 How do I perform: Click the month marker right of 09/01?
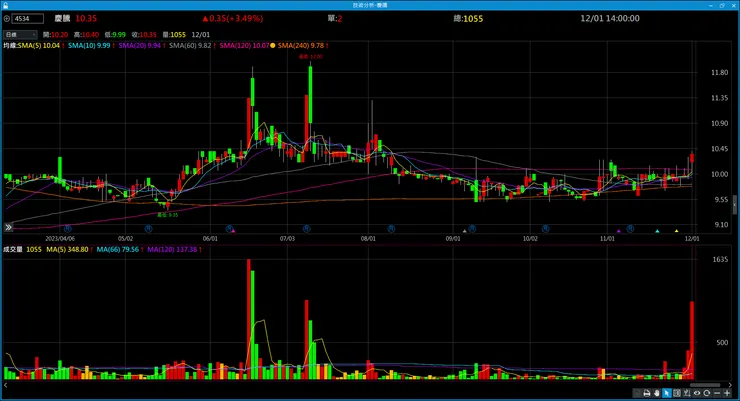tap(472, 229)
